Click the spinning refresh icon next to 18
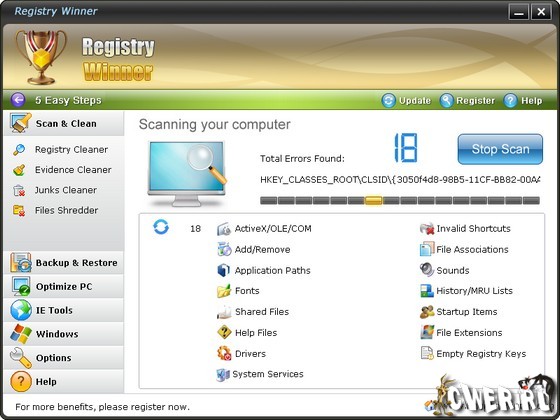 point(161,227)
